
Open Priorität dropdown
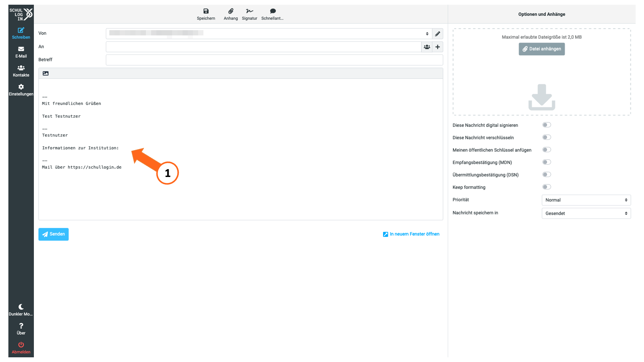[x=586, y=200]
